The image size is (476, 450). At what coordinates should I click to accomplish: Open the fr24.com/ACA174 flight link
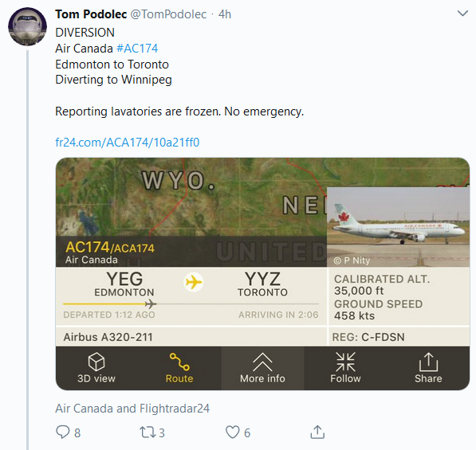coord(128,143)
